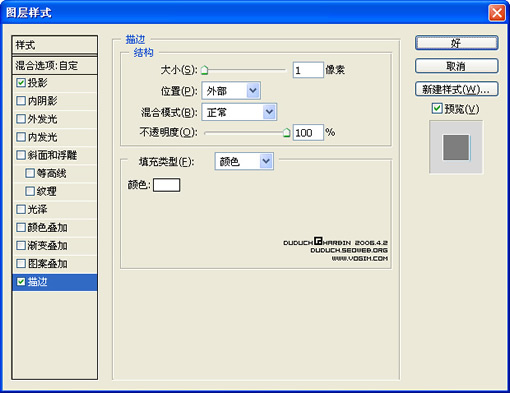Open 投影 settings by its label
Screen dimensions: 510x393
tap(37, 82)
